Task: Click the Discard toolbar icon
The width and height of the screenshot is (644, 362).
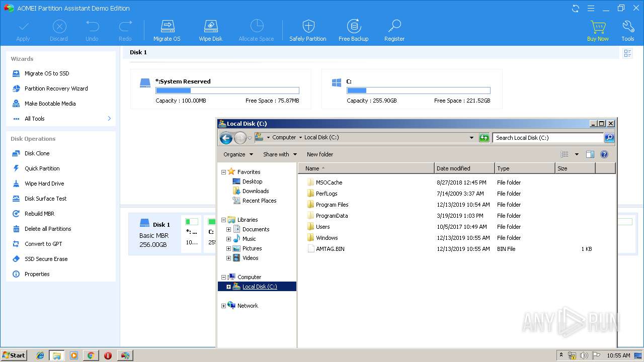Action: pyautogui.click(x=59, y=30)
